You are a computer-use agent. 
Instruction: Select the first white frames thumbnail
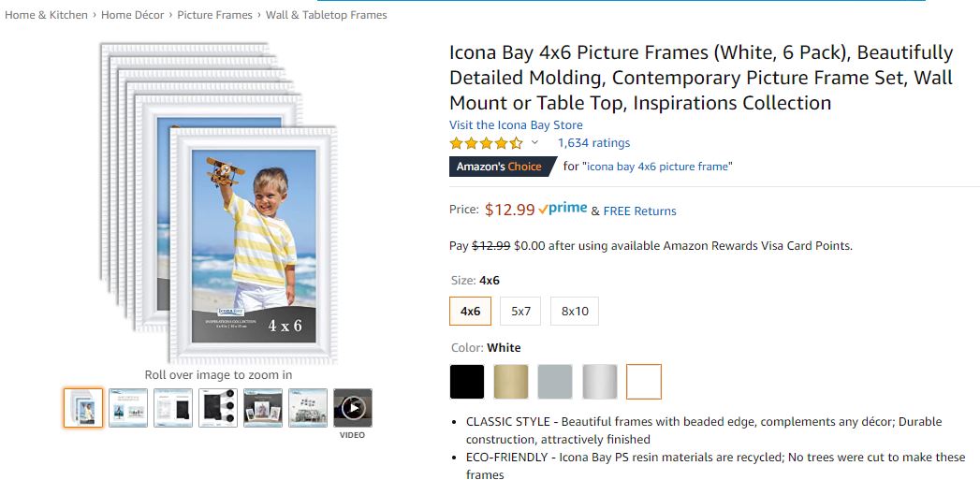pos(83,408)
